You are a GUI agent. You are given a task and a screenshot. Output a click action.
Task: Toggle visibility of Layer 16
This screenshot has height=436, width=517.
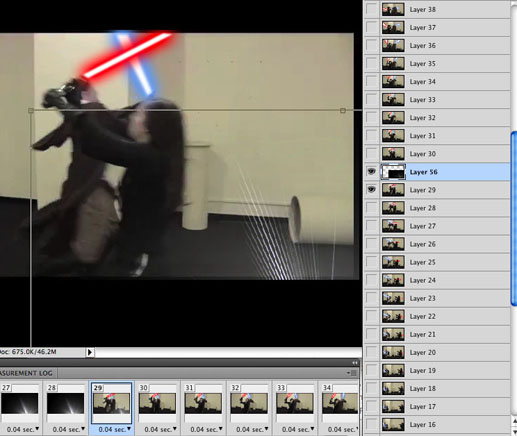[x=371, y=424]
